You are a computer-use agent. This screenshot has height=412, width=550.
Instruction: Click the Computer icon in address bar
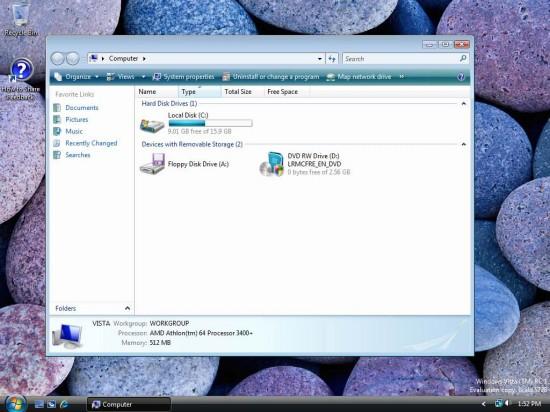(93, 58)
